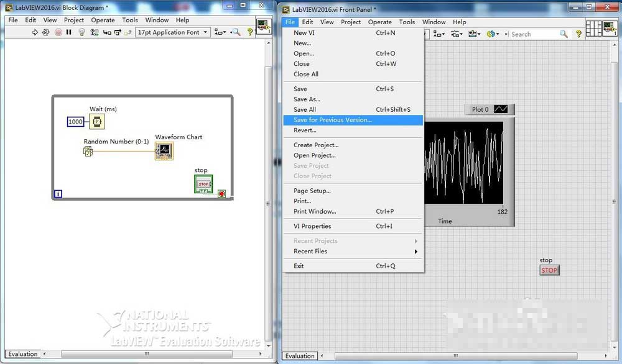Click Step Over icon in Block Diagram
The width and height of the screenshot is (622, 364).
point(118,32)
